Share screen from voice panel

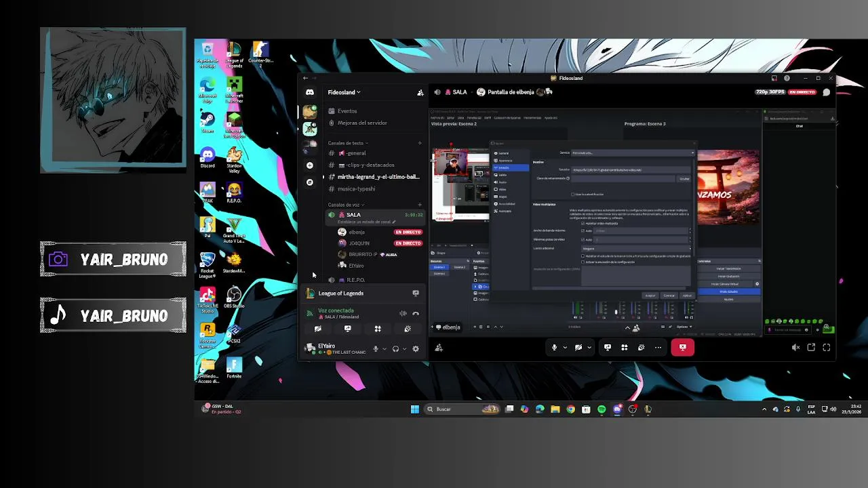click(348, 329)
